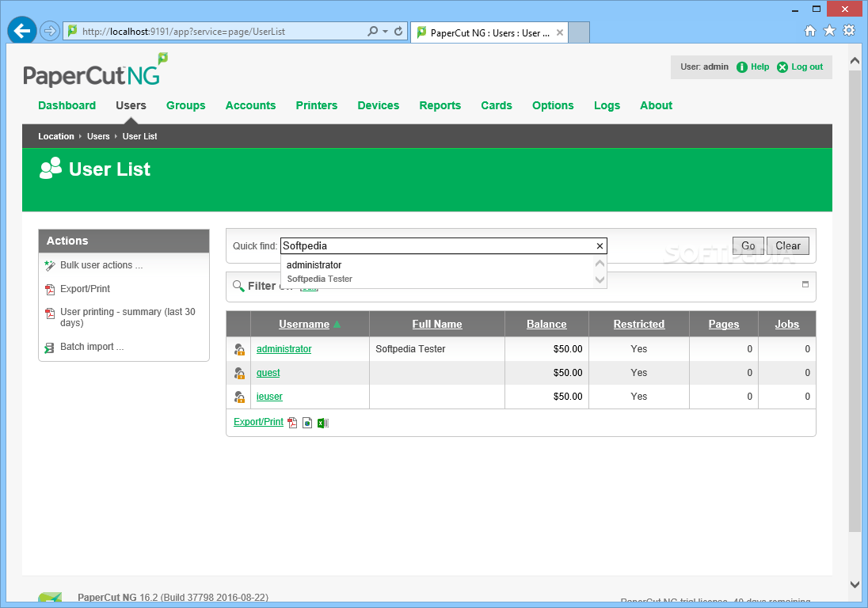Image resolution: width=868 pixels, height=608 pixels.
Task: Click the user icon in guest row
Action: (239, 373)
